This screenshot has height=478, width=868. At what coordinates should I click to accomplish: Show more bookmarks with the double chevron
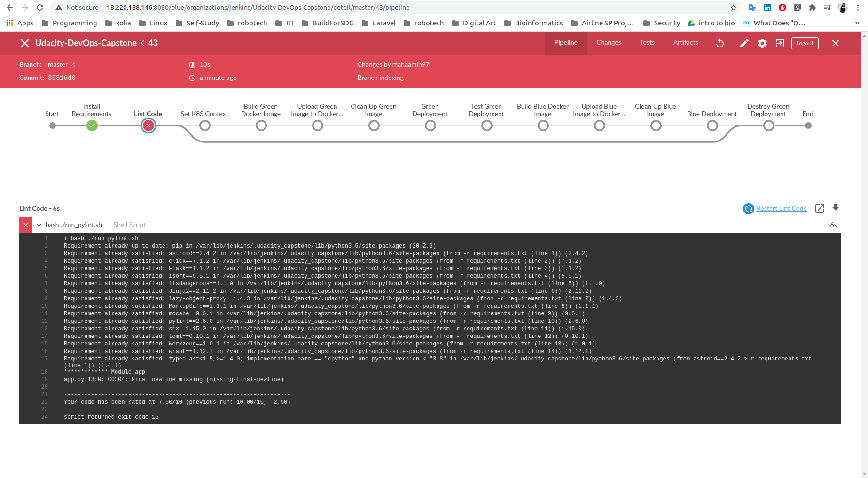coord(857,23)
